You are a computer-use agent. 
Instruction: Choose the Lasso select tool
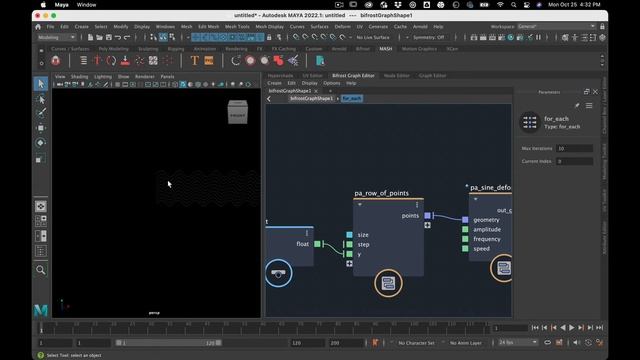tap(40, 99)
